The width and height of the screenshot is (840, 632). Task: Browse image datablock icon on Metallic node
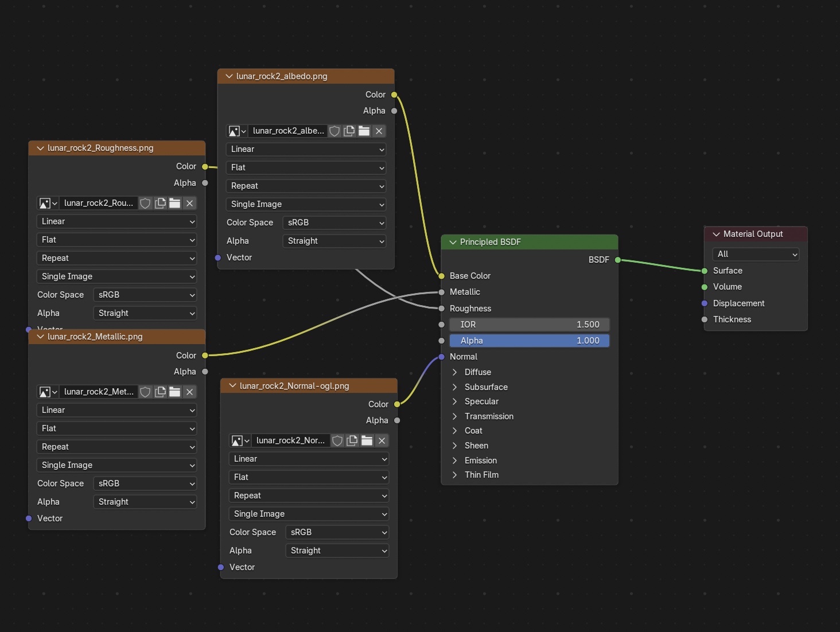(48, 392)
